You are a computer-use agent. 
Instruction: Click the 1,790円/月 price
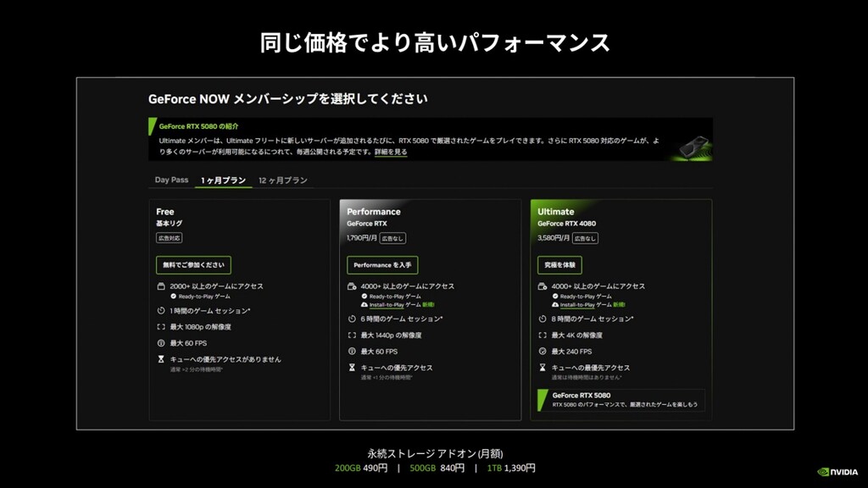pos(362,238)
